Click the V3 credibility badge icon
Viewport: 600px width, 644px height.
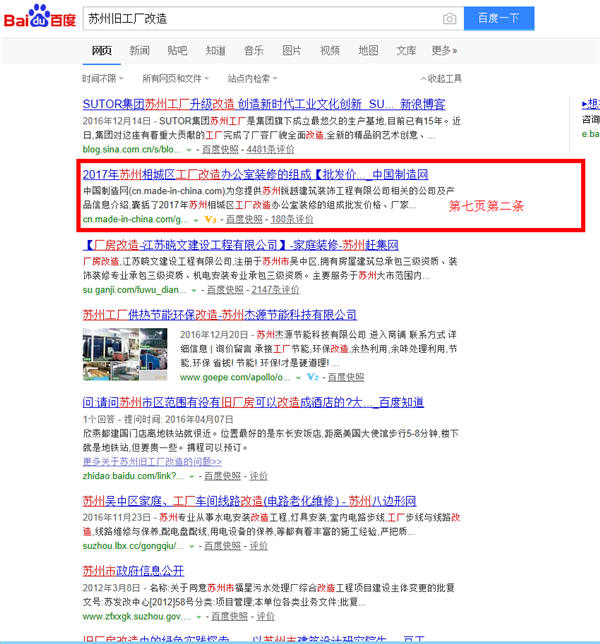pos(211,219)
